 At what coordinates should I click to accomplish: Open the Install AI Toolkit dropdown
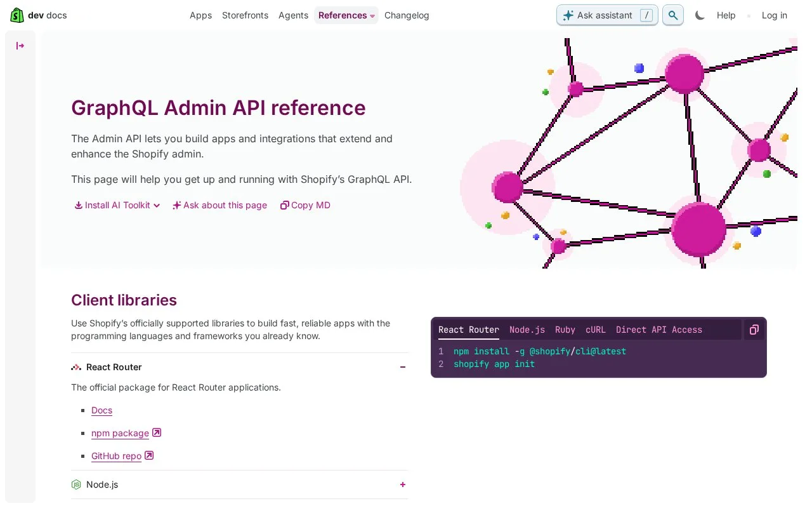[x=117, y=205]
